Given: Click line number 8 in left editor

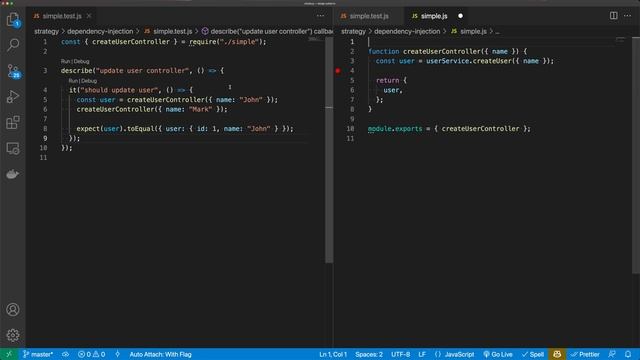Looking at the screenshot, I should [45, 129].
